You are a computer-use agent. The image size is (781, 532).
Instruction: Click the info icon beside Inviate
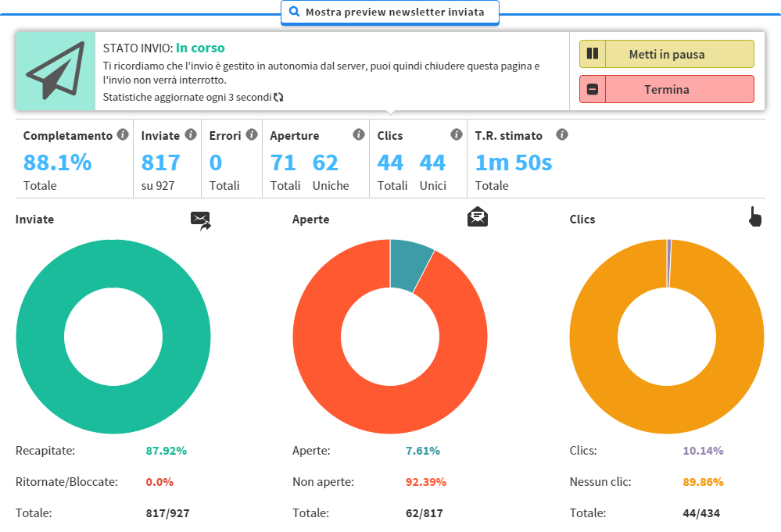click(x=189, y=134)
